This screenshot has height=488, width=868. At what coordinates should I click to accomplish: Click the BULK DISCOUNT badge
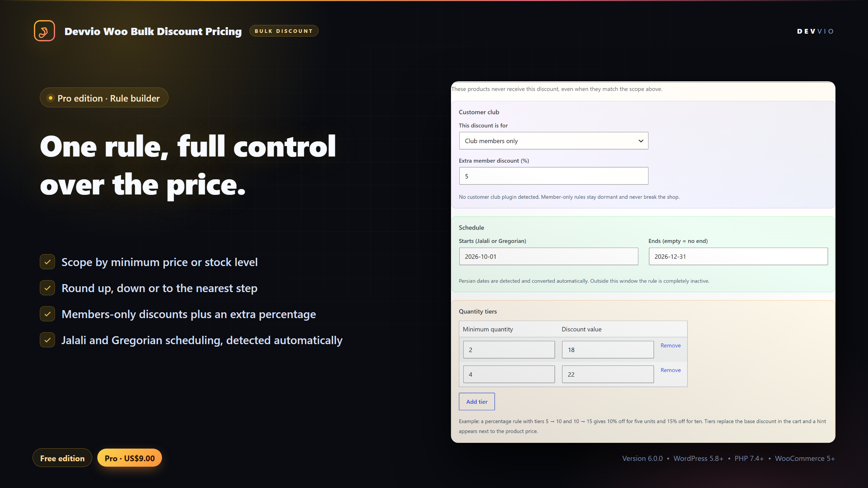(x=284, y=31)
